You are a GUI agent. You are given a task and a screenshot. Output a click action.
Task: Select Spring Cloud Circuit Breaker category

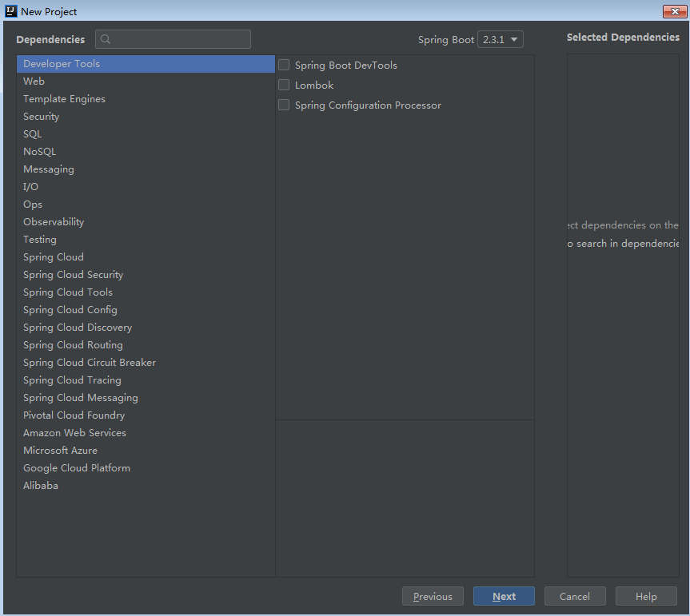146,363
